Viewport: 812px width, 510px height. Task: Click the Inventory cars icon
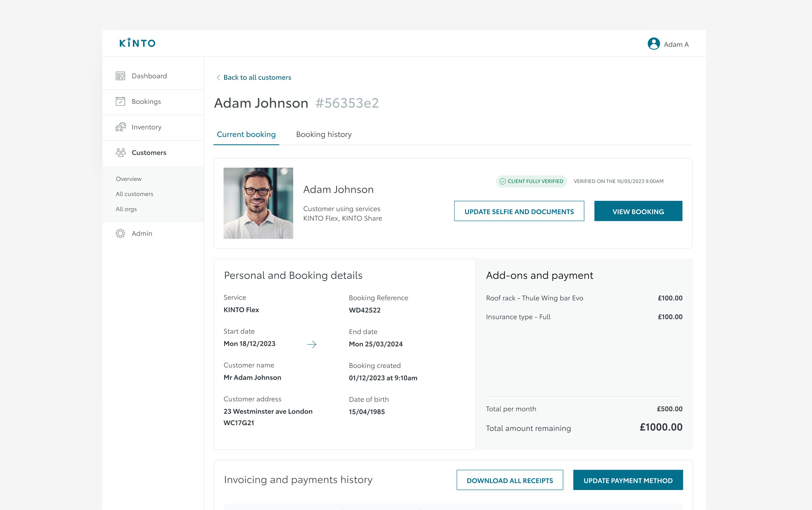(120, 127)
